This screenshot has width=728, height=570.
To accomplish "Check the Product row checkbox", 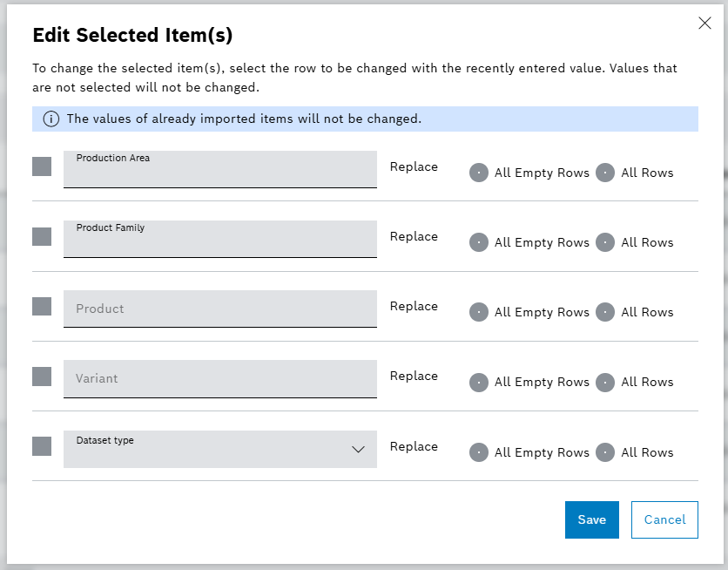I will pos(42,306).
